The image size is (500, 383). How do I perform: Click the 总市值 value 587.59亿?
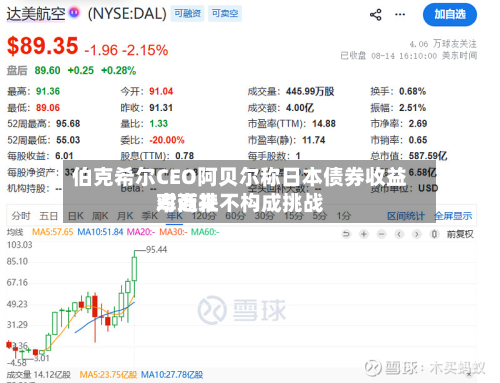(428, 156)
